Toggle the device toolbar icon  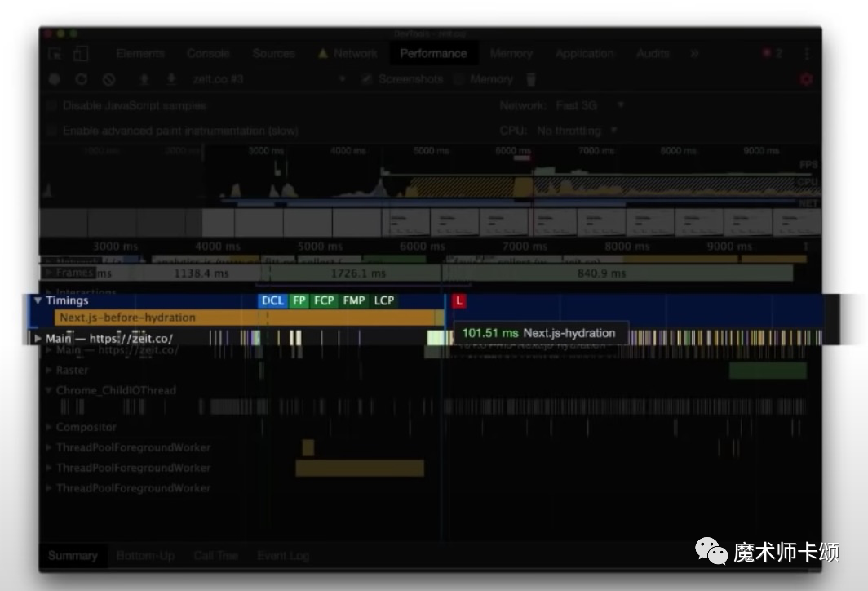click(81, 54)
